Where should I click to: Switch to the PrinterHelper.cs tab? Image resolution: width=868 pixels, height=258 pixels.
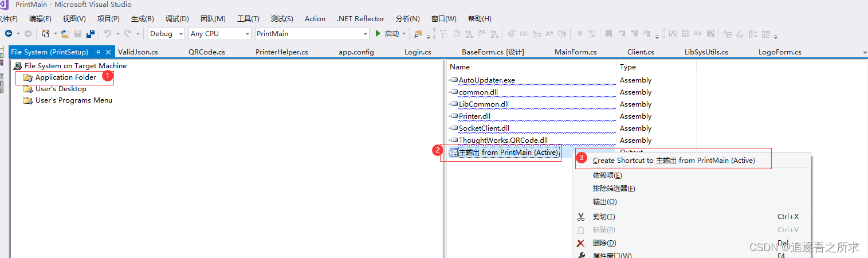pyautogui.click(x=282, y=52)
